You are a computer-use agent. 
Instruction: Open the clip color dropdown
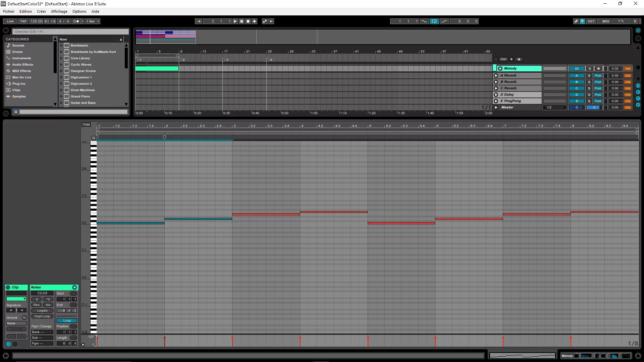(x=16, y=299)
